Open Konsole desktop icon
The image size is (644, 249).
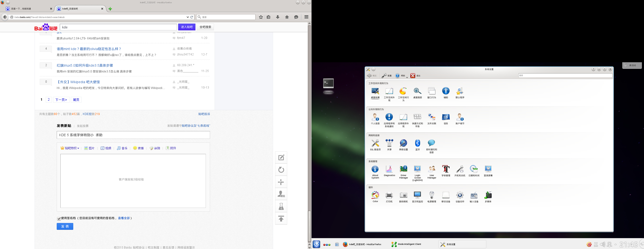click(328, 86)
